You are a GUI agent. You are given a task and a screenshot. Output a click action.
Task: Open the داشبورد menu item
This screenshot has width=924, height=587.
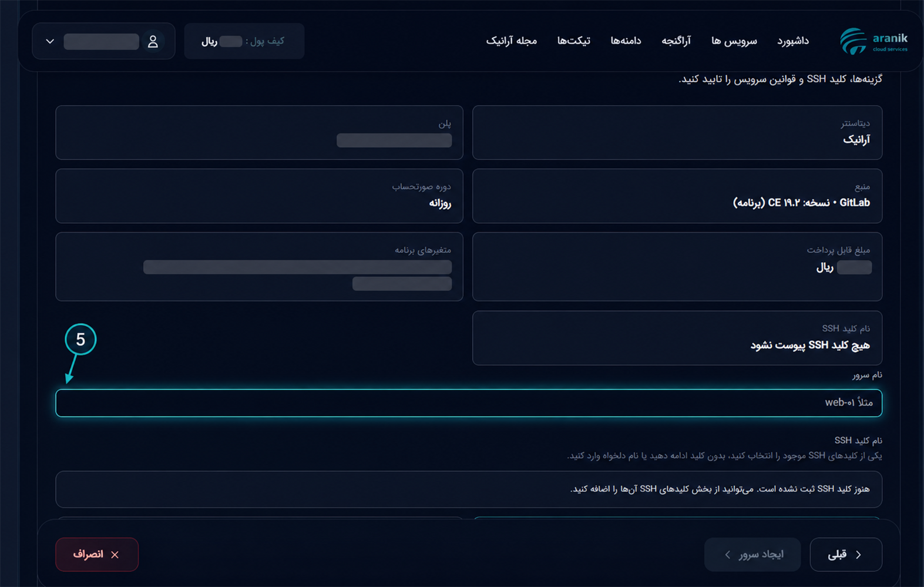(793, 41)
